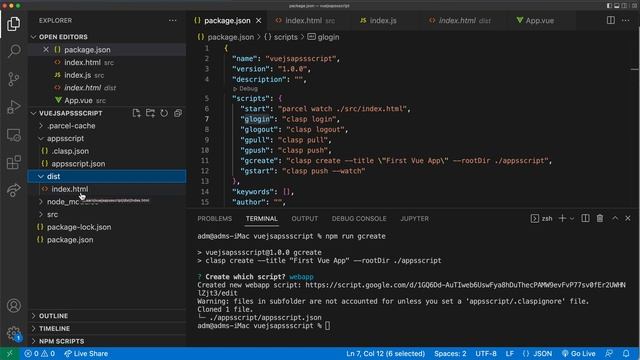Image resolution: width=640 pixels, height=360 pixels.
Task: Open editor more actions ellipsis
Action: point(626,20)
